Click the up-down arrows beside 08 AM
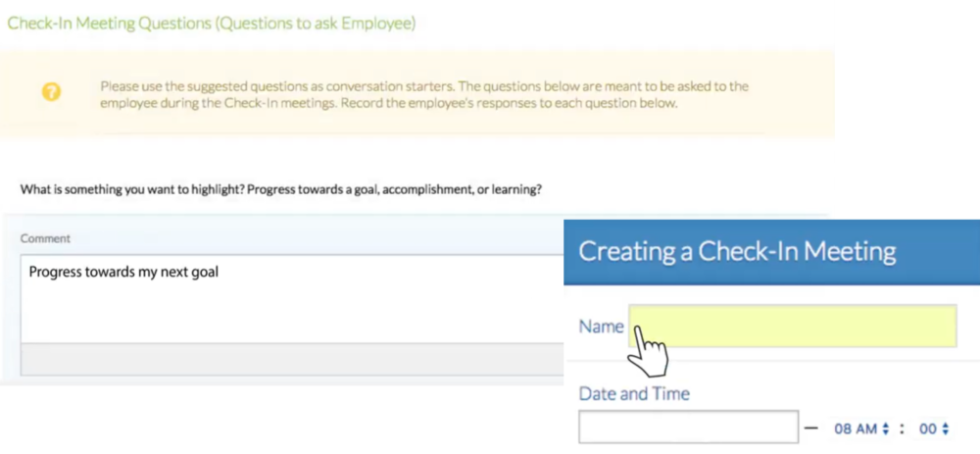Screen dimensions: 980x454 pos(885,429)
